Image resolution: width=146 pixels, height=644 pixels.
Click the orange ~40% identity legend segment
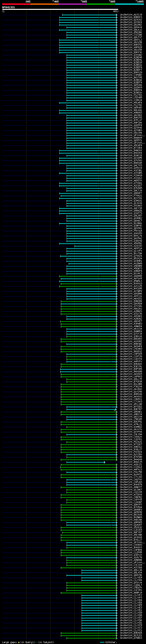click(x=45, y=4)
